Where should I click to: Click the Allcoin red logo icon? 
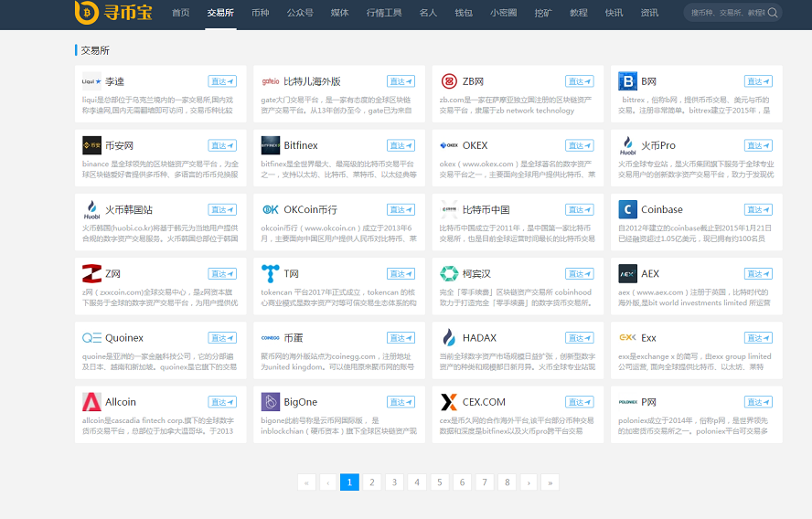pos(91,401)
